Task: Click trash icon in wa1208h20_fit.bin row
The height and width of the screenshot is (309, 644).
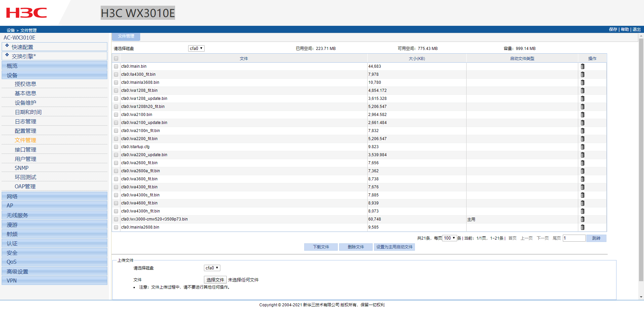Action: 583,107
